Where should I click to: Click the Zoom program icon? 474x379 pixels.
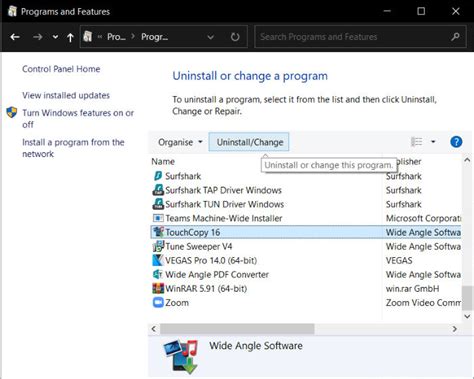tap(158, 302)
